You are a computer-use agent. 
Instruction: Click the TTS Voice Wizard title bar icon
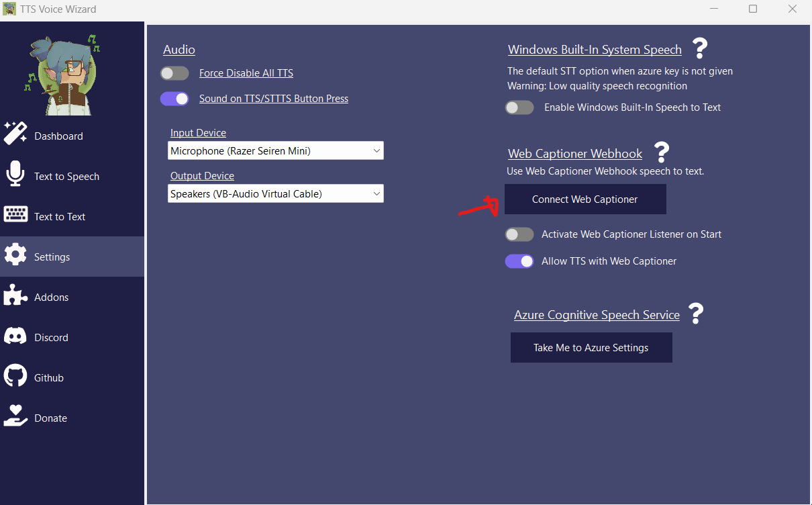click(x=9, y=9)
